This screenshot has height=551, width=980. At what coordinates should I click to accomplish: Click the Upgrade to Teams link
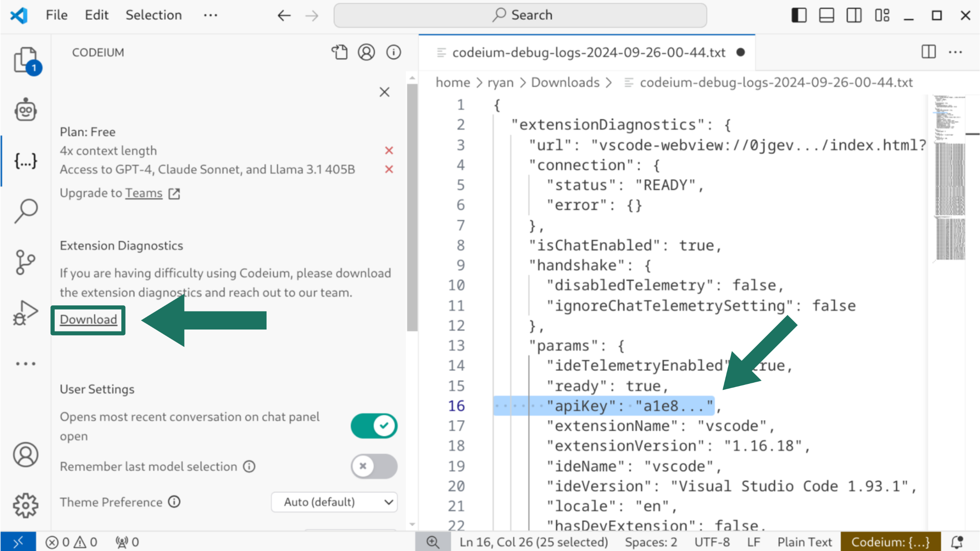(x=144, y=193)
